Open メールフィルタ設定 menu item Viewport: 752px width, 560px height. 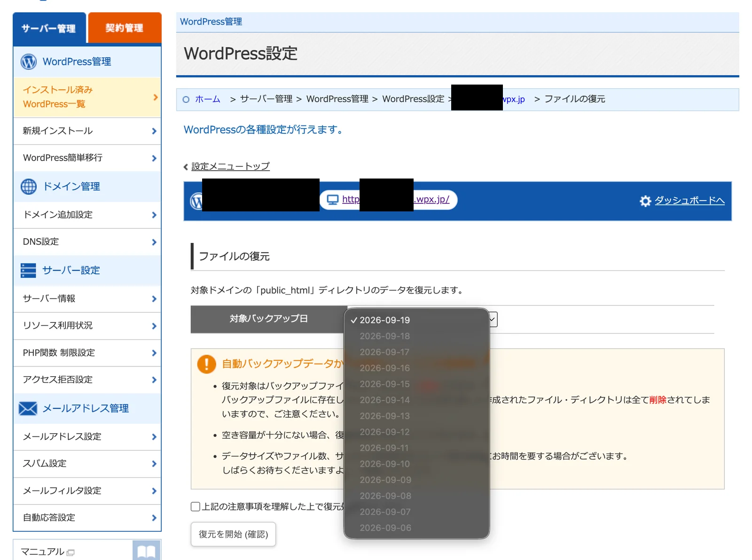click(x=87, y=491)
